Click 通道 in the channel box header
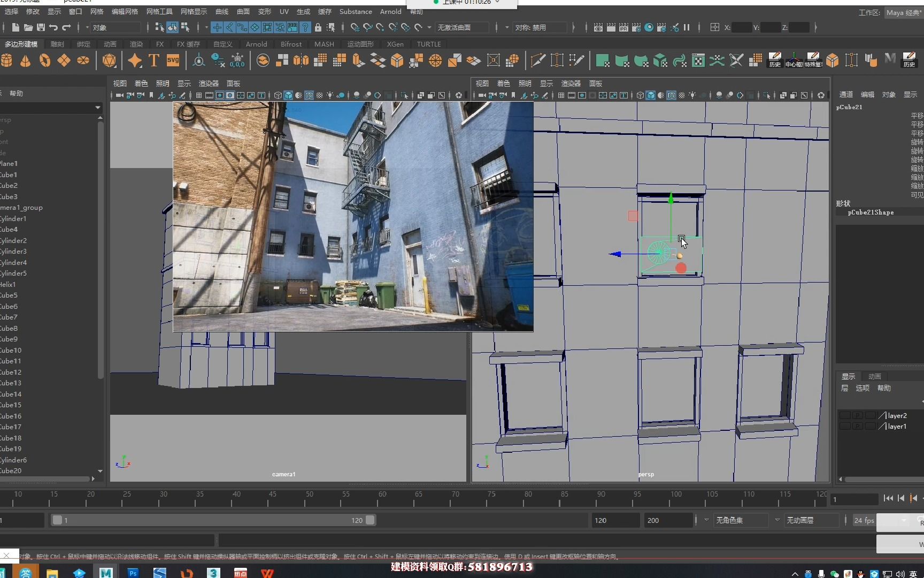924x578 pixels. 846,94
